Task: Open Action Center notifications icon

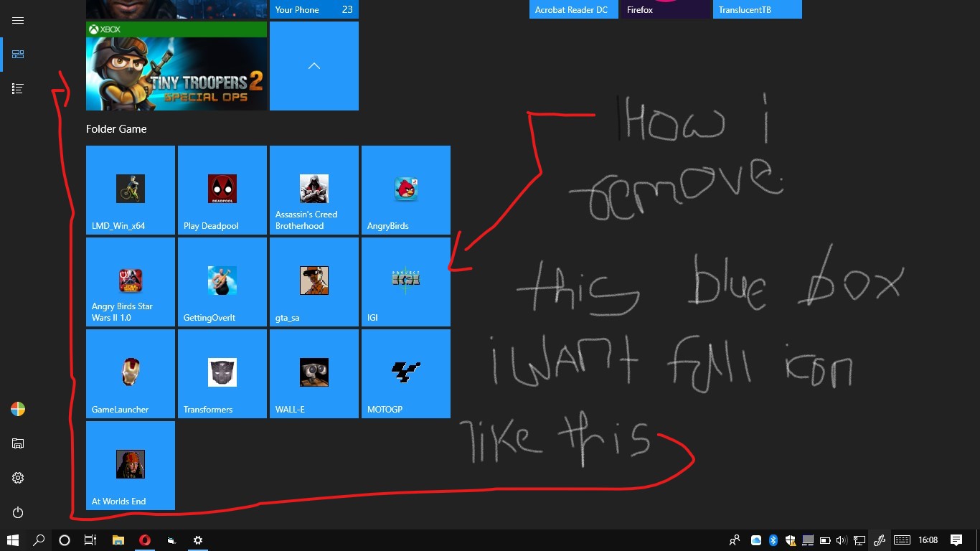Action: click(956, 540)
